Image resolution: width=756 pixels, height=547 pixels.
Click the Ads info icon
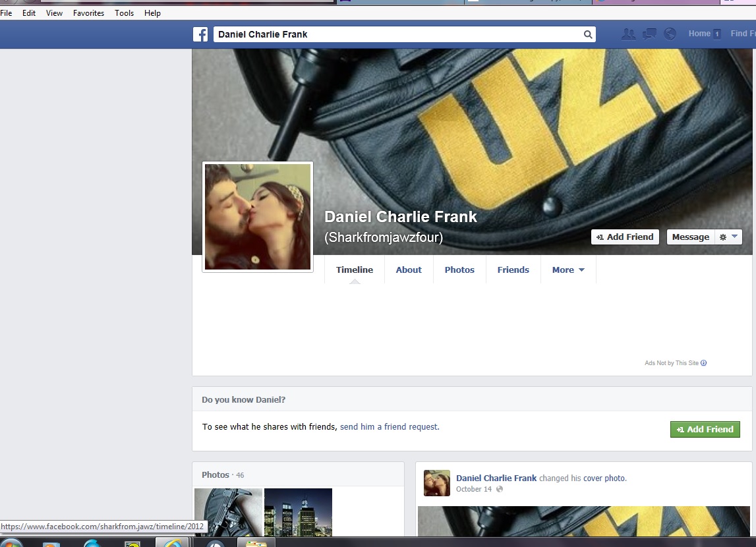pos(703,363)
